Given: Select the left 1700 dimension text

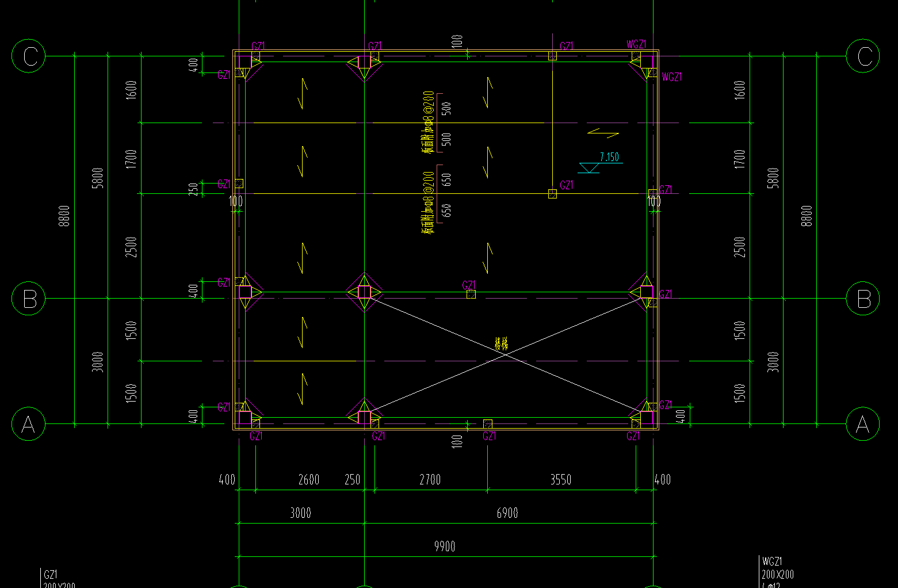Looking at the screenshot, I should (131, 159).
